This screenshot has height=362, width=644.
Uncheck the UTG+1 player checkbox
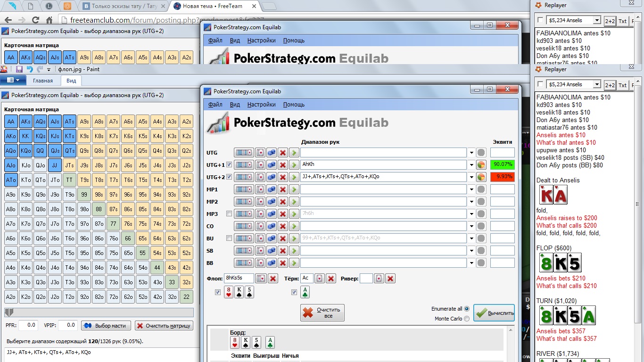click(x=229, y=165)
